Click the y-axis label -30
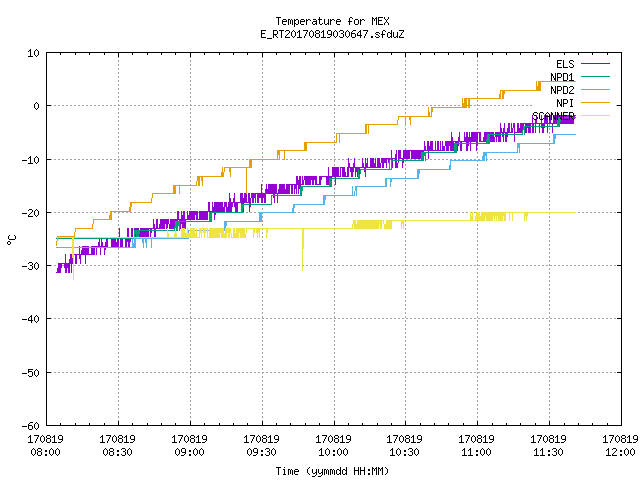Viewport: 640px width, 480px height. click(31, 266)
